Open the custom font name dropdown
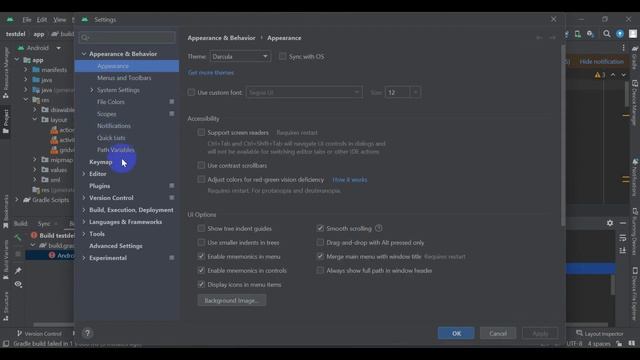The image size is (640, 360). tap(304, 92)
